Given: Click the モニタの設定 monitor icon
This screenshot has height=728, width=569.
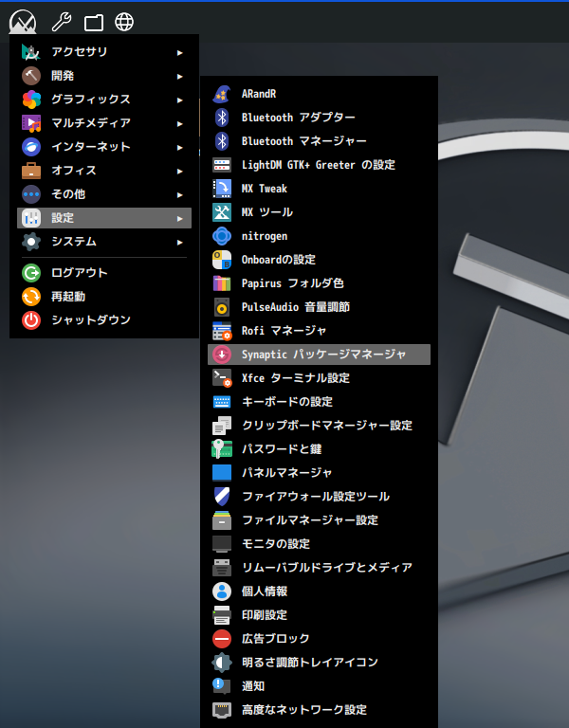Looking at the screenshot, I should pos(222,544).
